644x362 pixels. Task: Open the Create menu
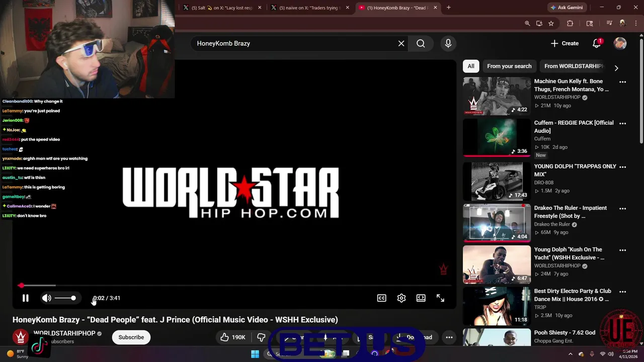click(x=565, y=43)
